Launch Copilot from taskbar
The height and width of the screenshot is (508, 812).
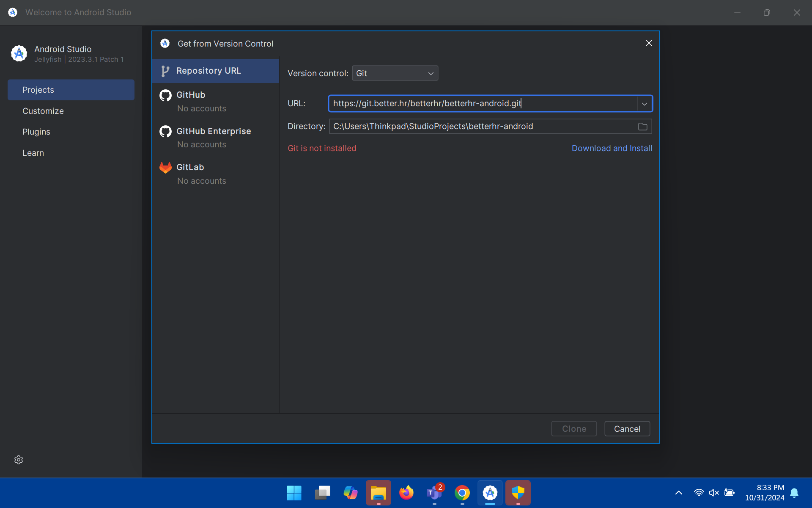pyautogui.click(x=350, y=493)
